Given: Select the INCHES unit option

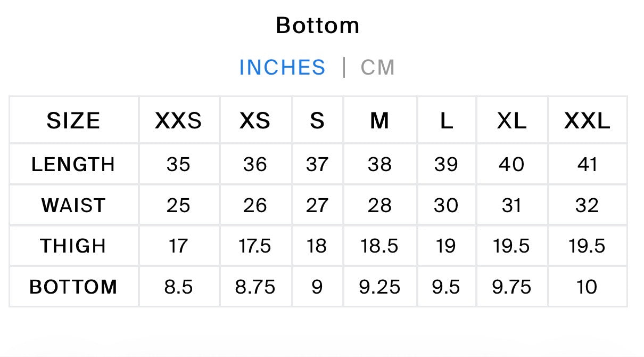Looking at the screenshot, I should [282, 68].
